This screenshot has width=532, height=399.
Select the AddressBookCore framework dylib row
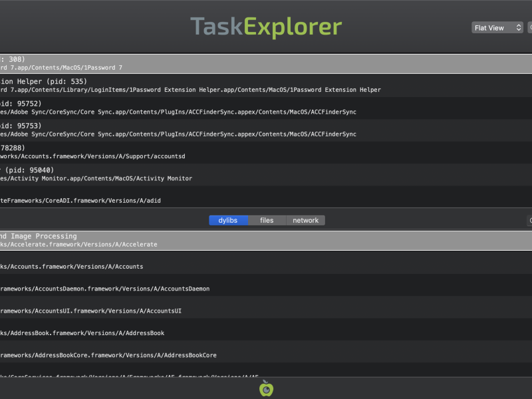[266, 351]
